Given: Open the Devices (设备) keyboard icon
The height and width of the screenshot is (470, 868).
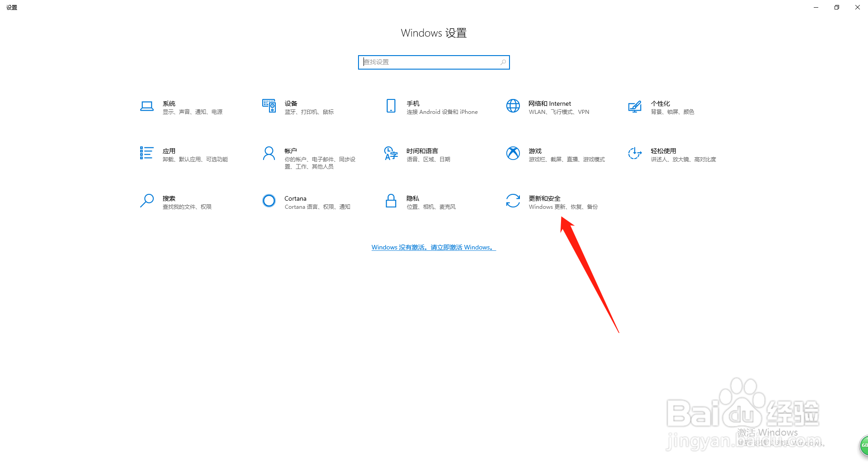Looking at the screenshot, I should click(x=269, y=106).
